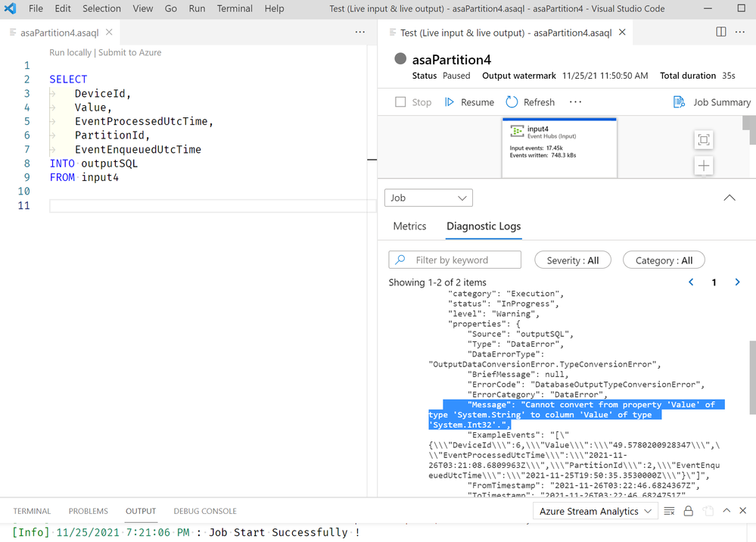Select the input4 Event Hubs node
The height and width of the screenshot is (542, 756).
[559, 147]
